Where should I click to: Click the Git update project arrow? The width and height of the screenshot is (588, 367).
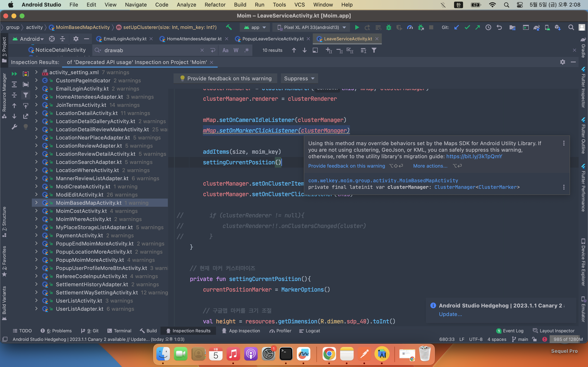[457, 28]
